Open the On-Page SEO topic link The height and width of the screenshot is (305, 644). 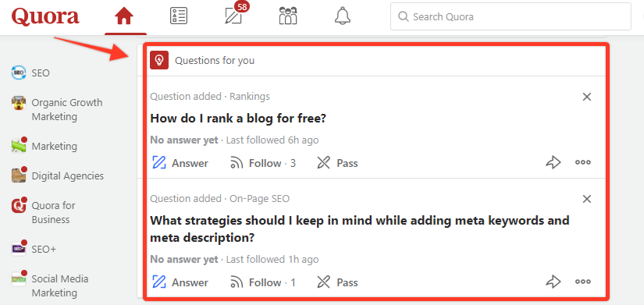tap(260, 199)
